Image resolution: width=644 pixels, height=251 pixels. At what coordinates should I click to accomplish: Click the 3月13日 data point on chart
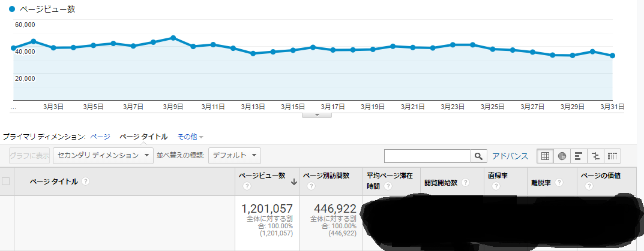253,53
